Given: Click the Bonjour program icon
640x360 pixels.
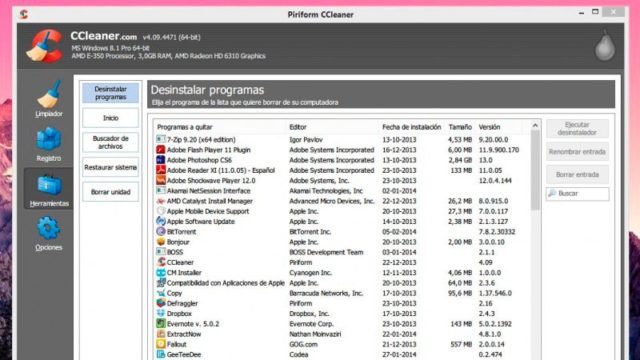Looking at the screenshot, I should pyautogui.click(x=161, y=242).
